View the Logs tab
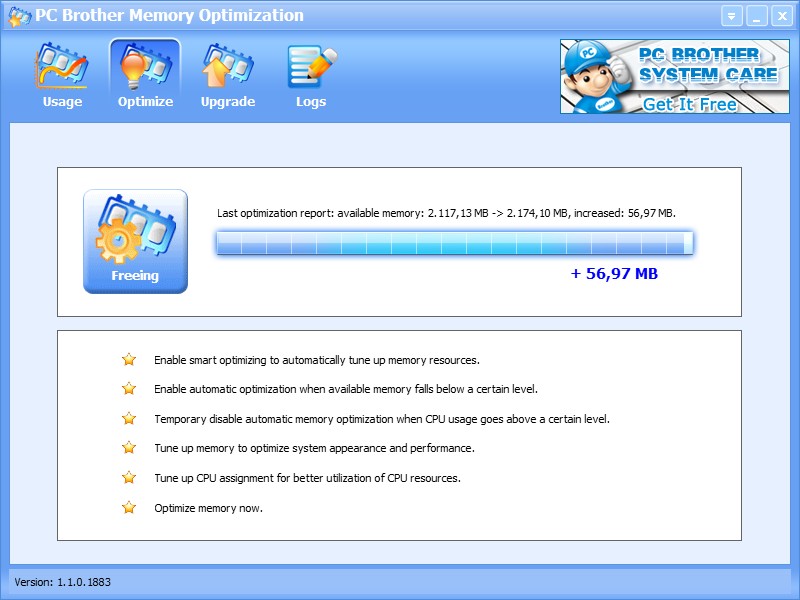Viewport: 800px width, 600px height. (311, 76)
